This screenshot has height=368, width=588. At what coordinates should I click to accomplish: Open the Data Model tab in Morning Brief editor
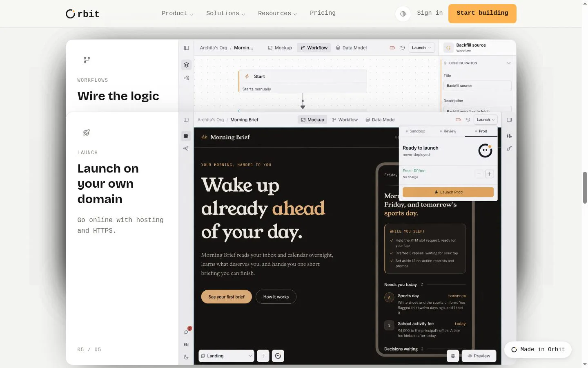(381, 120)
